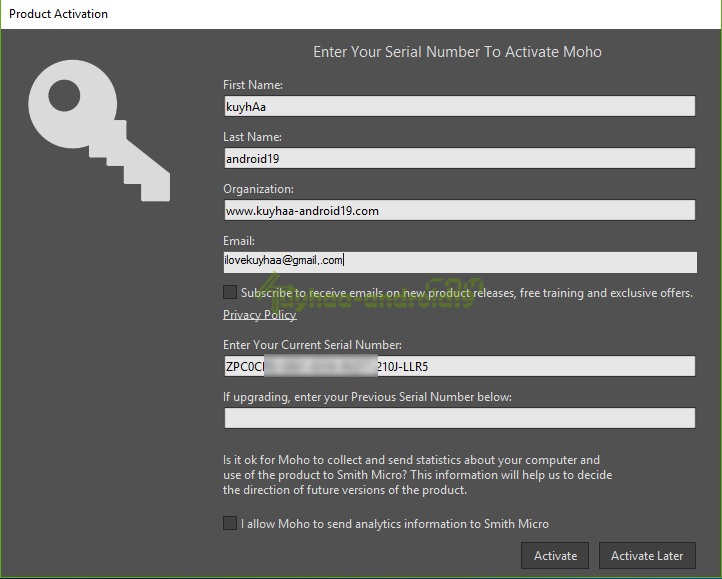Image resolution: width=722 pixels, height=579 pixels.
Task: Tick the Subscribe to receive emails checkbox
Action: [x=230, y=292]
